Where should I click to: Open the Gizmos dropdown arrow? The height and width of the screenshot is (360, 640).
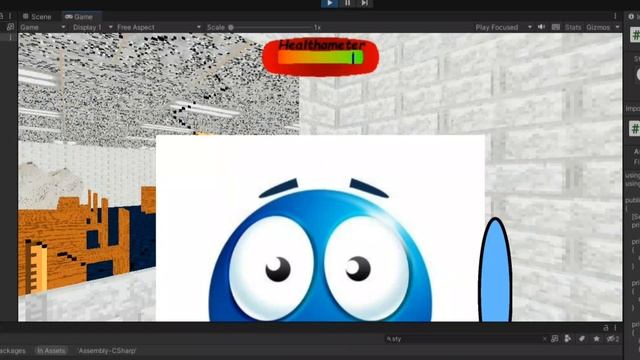pyautogui.click(x=617, y=27)
